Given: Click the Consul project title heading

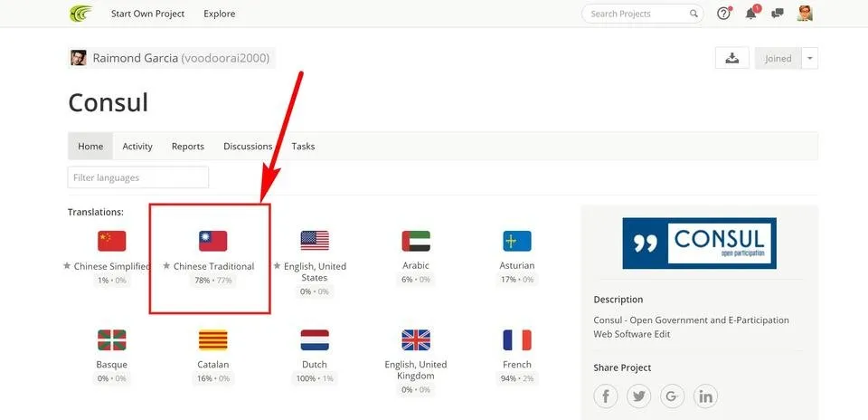Looking at the screenshot, I should click(108, 102).
